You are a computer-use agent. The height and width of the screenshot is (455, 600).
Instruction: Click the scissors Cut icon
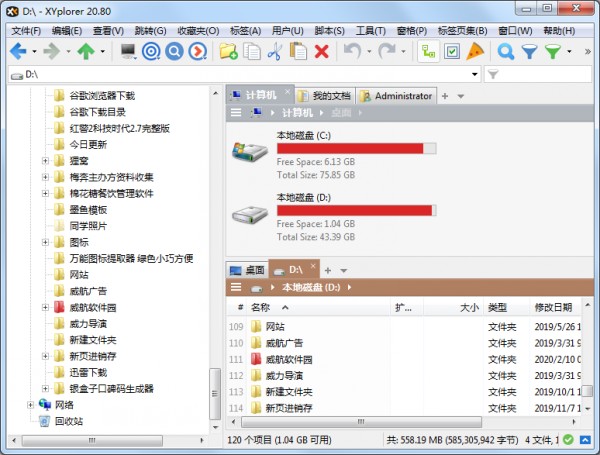[275, 51]
